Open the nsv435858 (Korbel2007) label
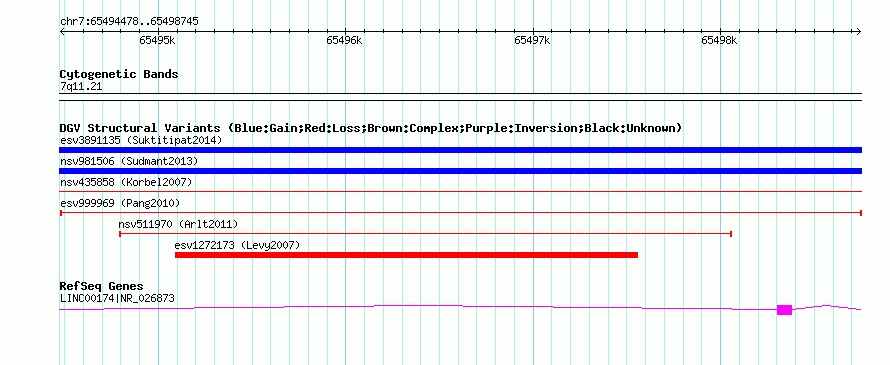The width and height of the screenshot is (890, 365). tap(126, 182)
